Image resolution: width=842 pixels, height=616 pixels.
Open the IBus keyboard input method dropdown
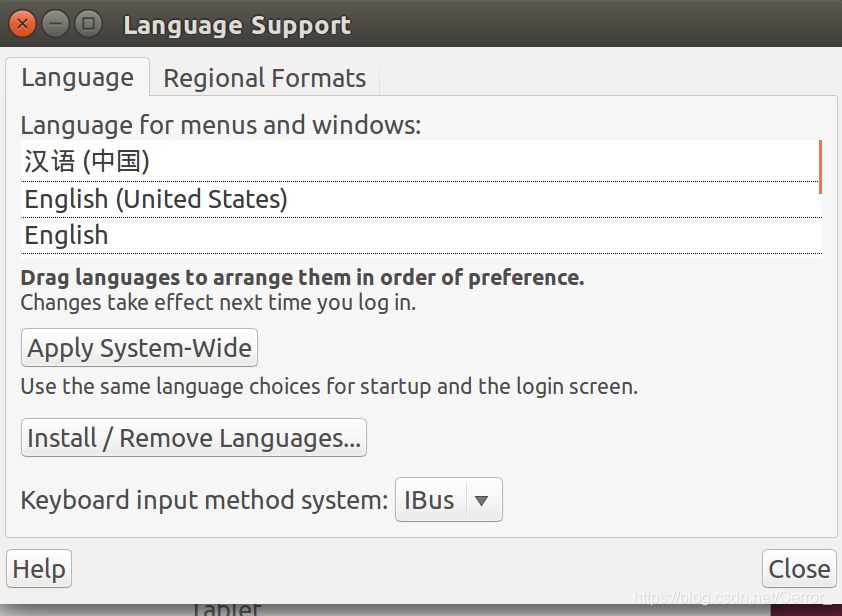[449, 499]
